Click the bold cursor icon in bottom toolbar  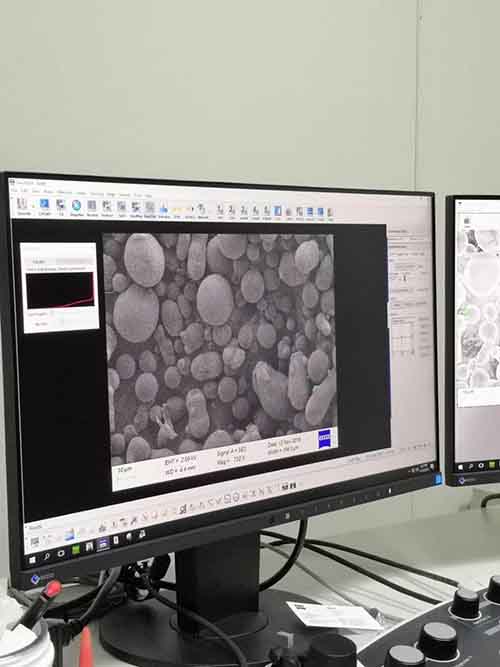pos(183,508)
